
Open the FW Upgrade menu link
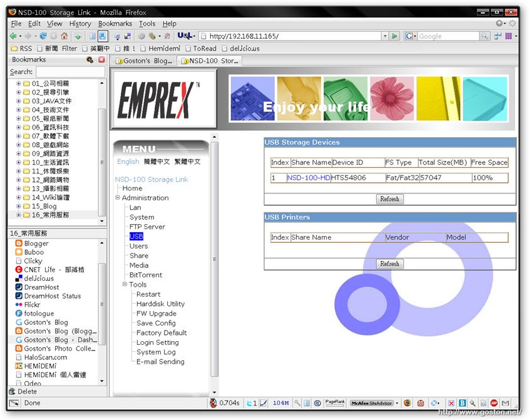[x=157, y=314]
